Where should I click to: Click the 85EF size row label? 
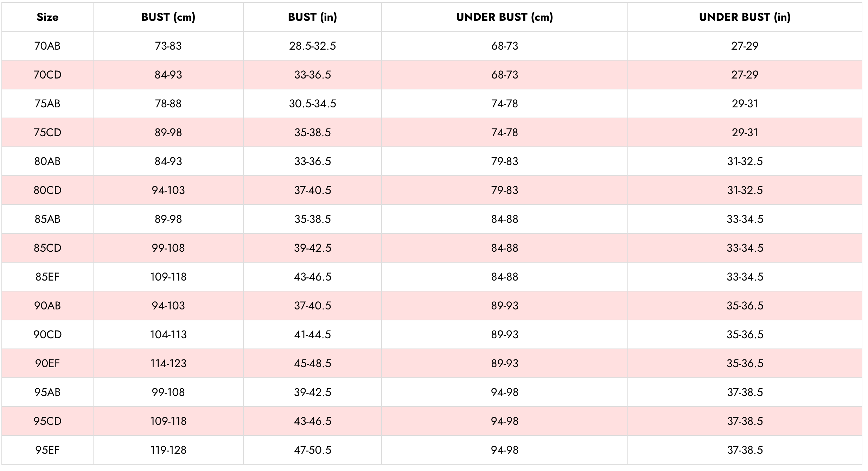pyautogui.click(x=47, y=277)
